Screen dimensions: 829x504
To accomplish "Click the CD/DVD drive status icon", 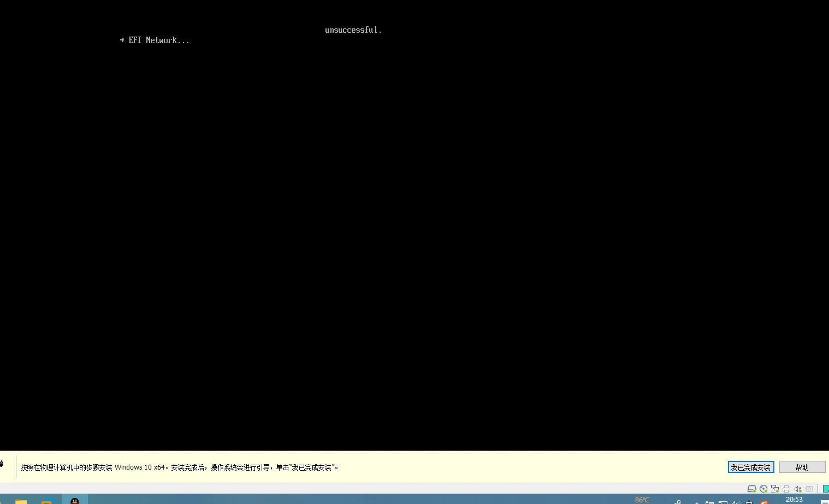I will tap(763, 489).
